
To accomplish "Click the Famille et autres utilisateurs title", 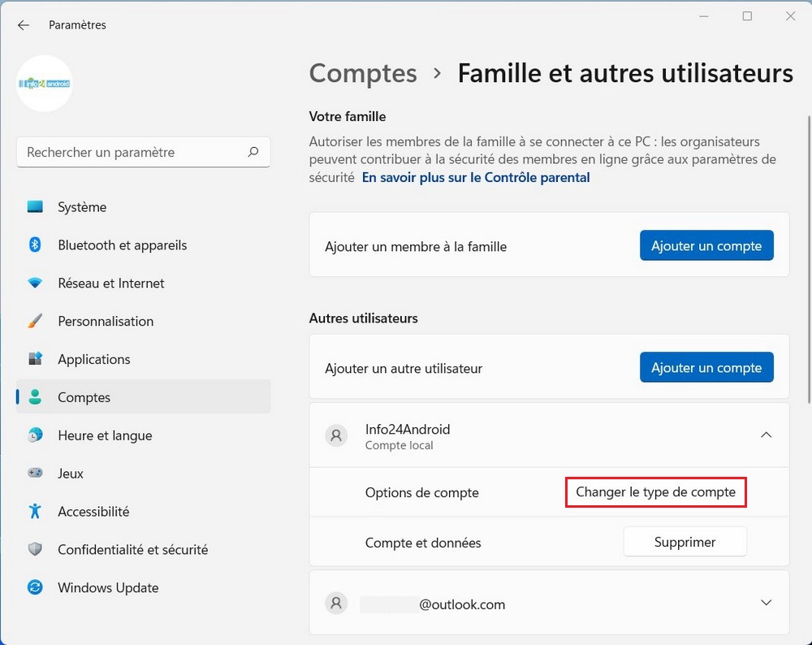I will click(x=625, y=72).
